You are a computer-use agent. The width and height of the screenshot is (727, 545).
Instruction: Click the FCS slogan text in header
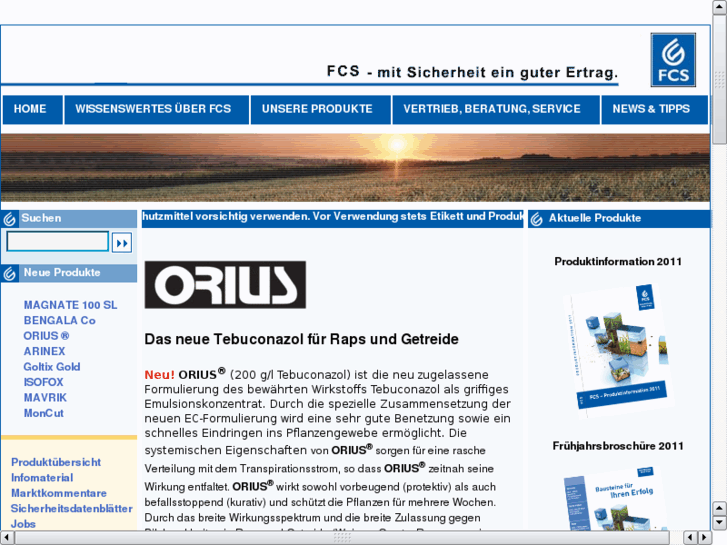click(472, 72)
